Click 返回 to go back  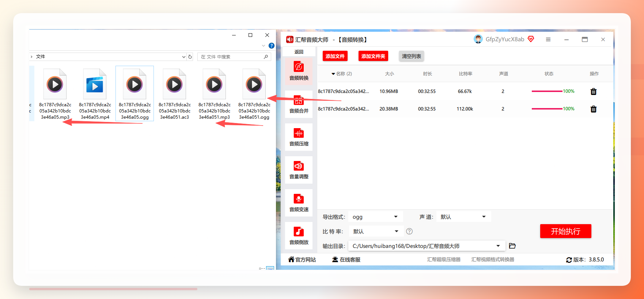tap(299, 52)
